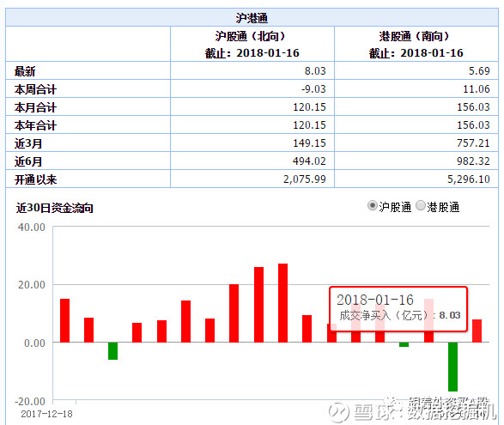Image resolution: width=504 pixels, height=425 pixels.
Task: Click the 近6月 row label
Action: (x=28, y=161)
